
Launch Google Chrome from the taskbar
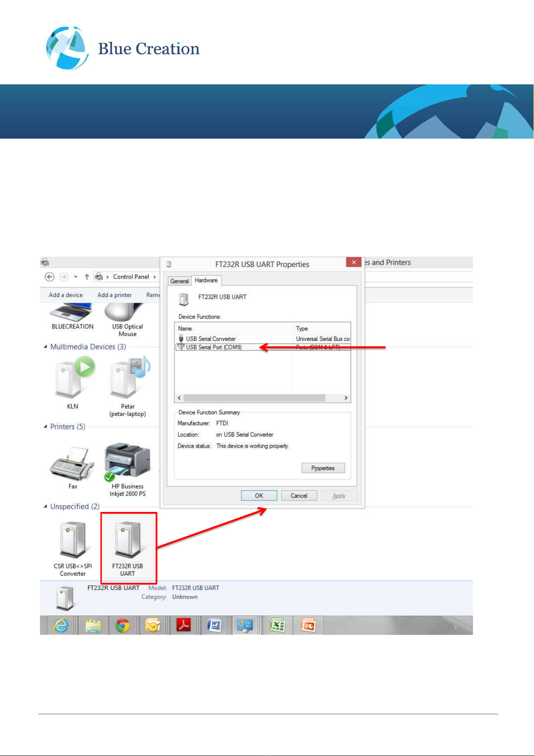(122, 625)
